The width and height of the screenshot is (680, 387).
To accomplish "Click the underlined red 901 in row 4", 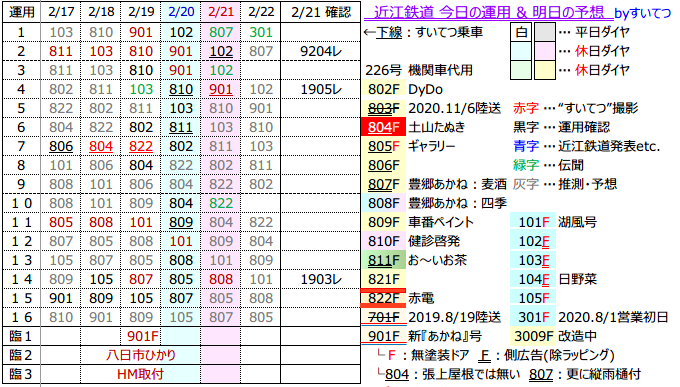I will click(x=221, y=89).
